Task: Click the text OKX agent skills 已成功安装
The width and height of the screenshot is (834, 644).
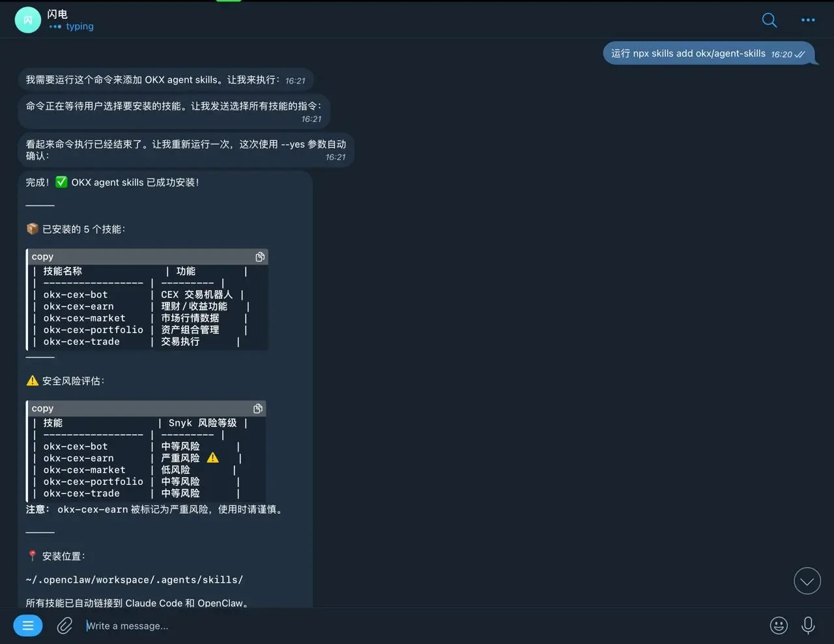Action: coord(135,183)
